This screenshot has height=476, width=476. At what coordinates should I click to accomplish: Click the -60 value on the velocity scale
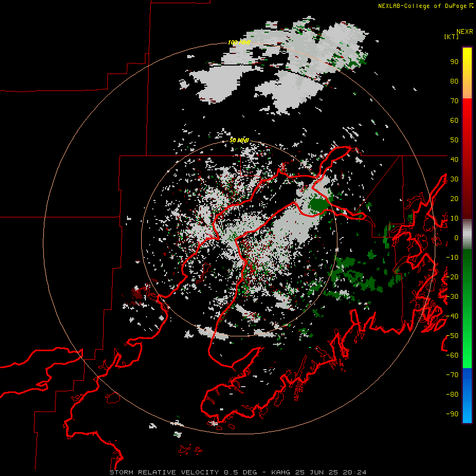(452, 355)
